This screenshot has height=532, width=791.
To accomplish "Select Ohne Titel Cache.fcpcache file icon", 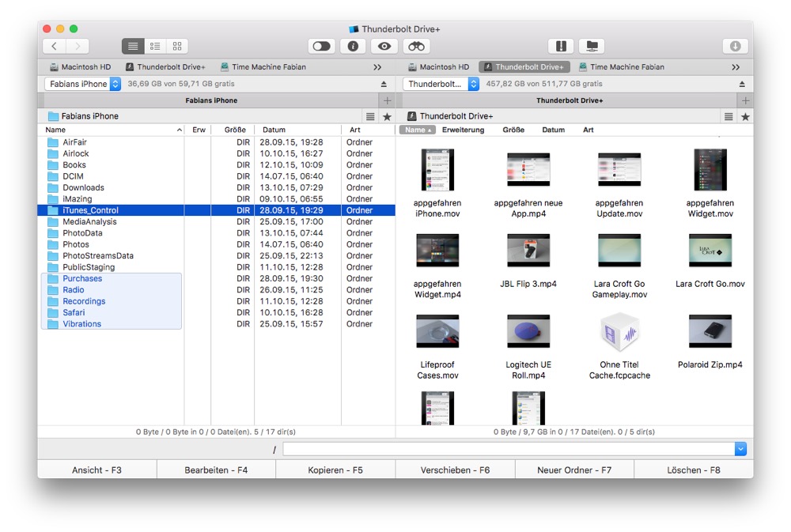I will pos(619,333).
